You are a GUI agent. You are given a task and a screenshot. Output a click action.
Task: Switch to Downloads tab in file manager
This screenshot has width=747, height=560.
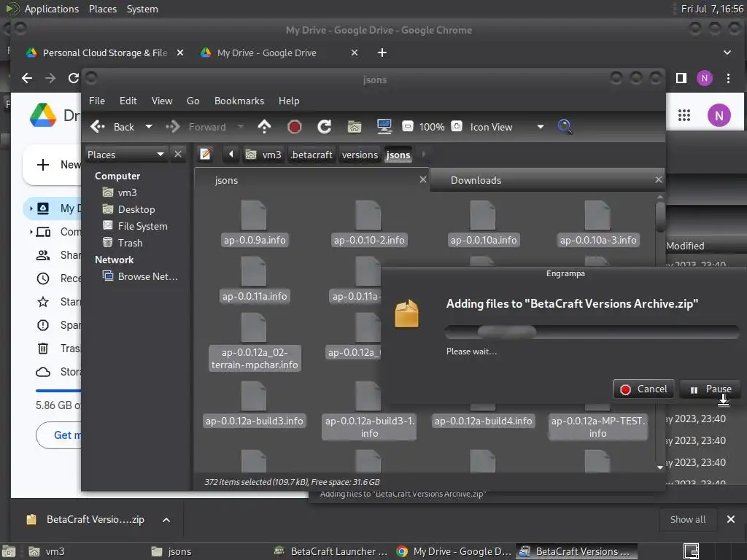point(547,180)
